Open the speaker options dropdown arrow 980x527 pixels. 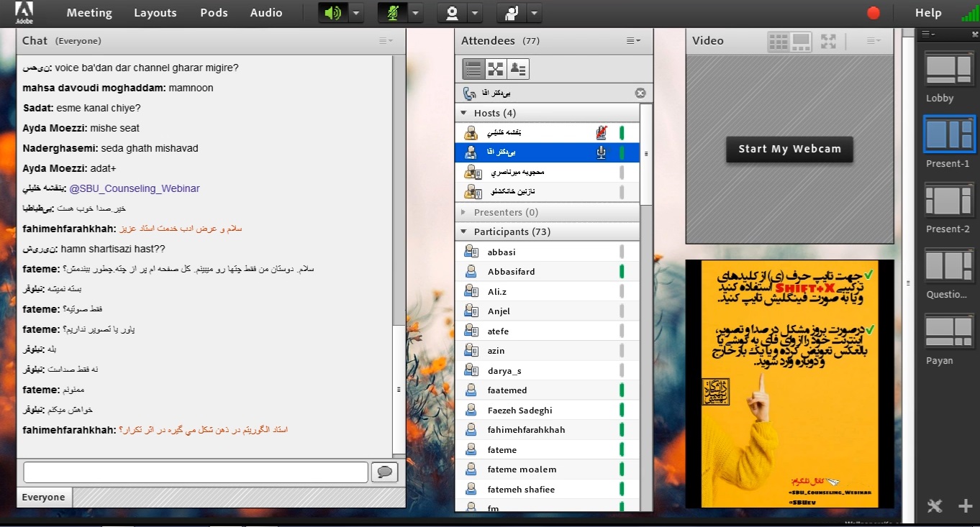(x=357, y=13)
